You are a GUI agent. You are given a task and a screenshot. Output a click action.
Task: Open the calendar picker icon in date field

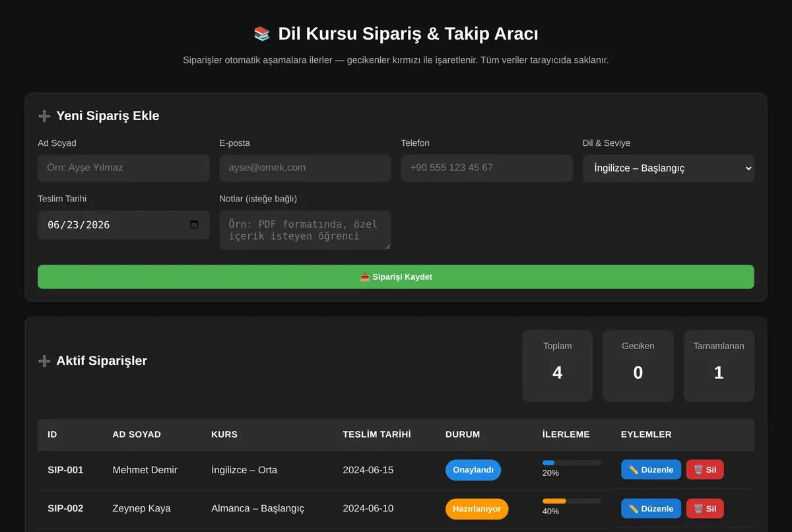[x=194, y=224]
